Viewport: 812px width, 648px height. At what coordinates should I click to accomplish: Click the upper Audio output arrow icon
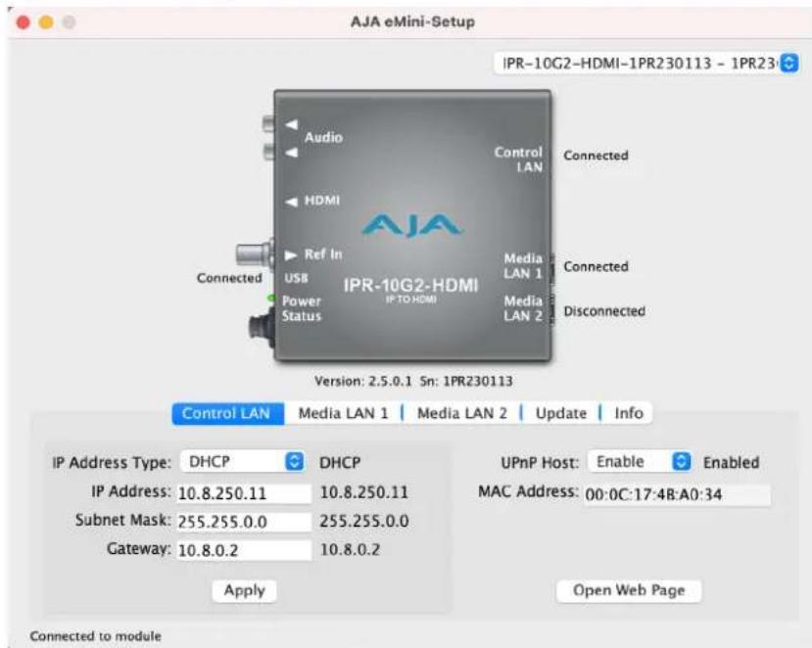pos(292,124)
